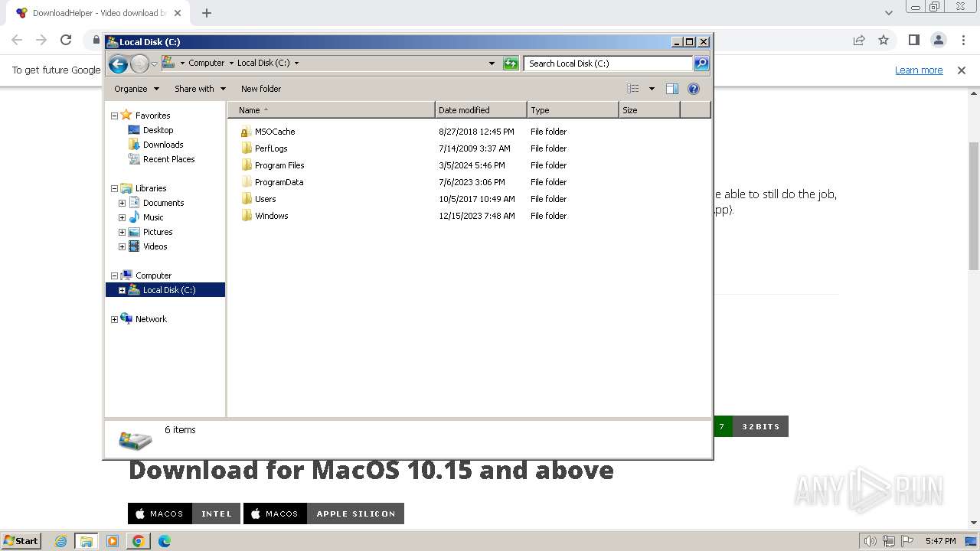Expand the Pictures library node

[122, 232]
